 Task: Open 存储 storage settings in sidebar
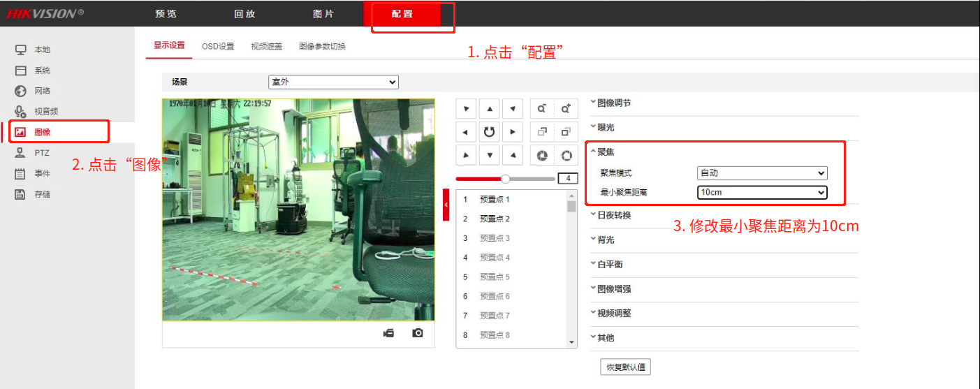43,194
